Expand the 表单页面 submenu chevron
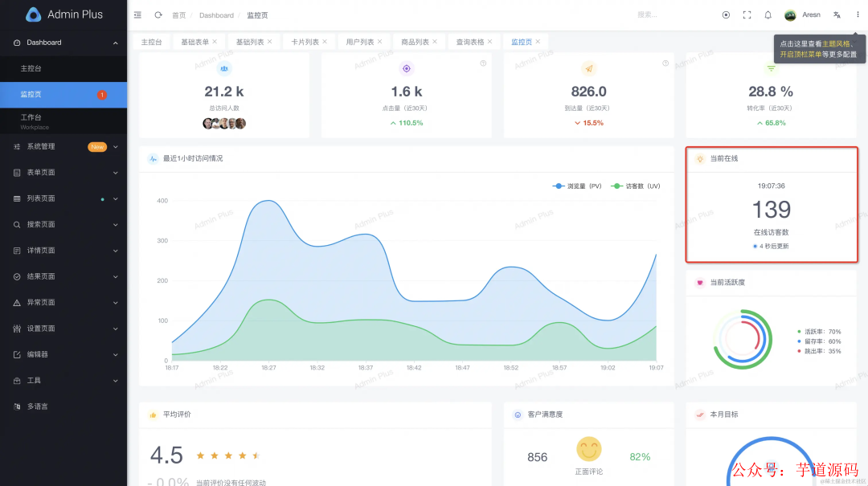This screenshot has height=486, width=868. click(115, 173)
